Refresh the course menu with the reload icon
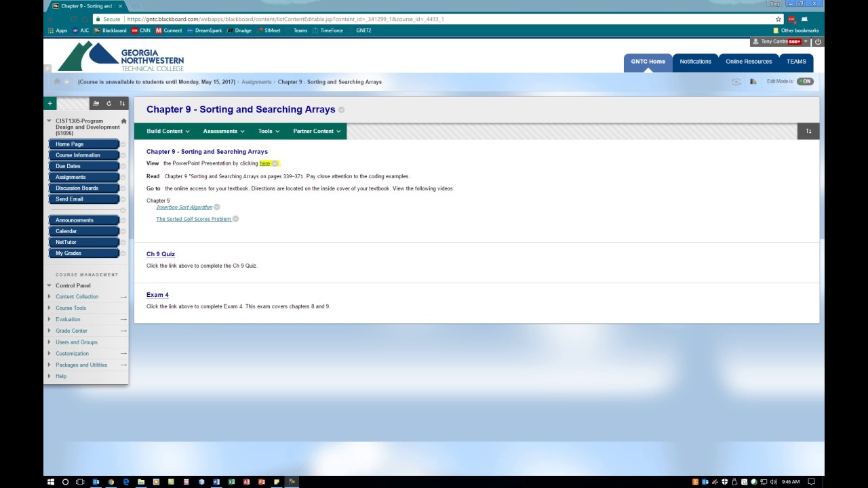Viewport: 868px width, 488px height. [108, 104]
